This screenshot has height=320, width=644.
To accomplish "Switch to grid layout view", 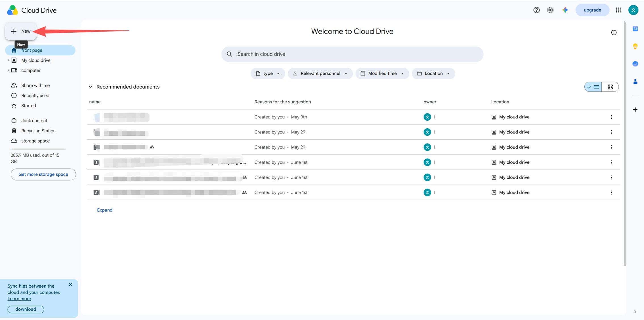I will 610,87.
